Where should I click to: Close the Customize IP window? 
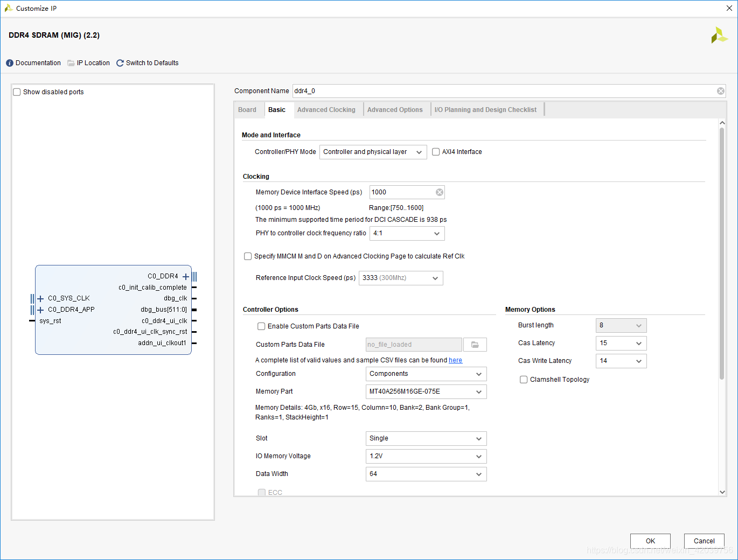(729, 8)
